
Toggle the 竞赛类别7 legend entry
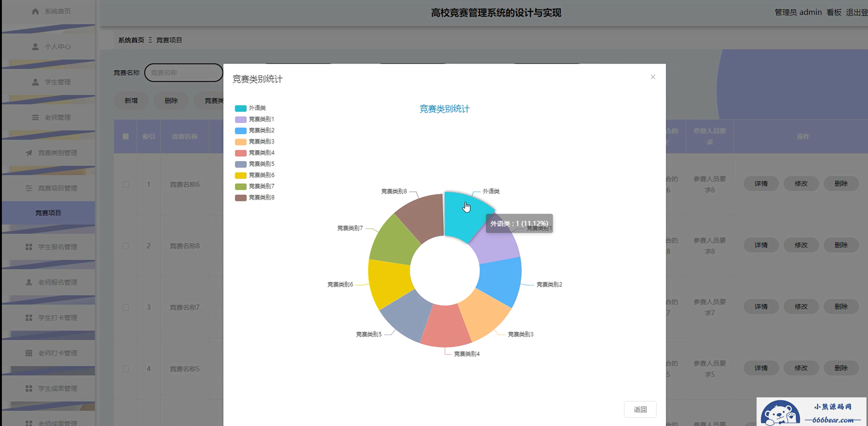(x=255, y=186)
